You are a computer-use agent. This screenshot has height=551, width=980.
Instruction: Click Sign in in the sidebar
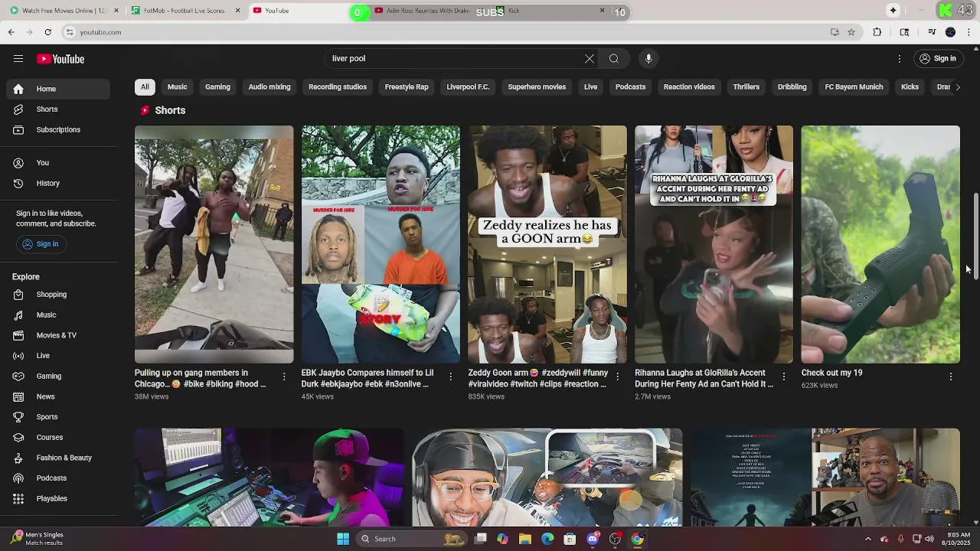click(x=40, y=244)
